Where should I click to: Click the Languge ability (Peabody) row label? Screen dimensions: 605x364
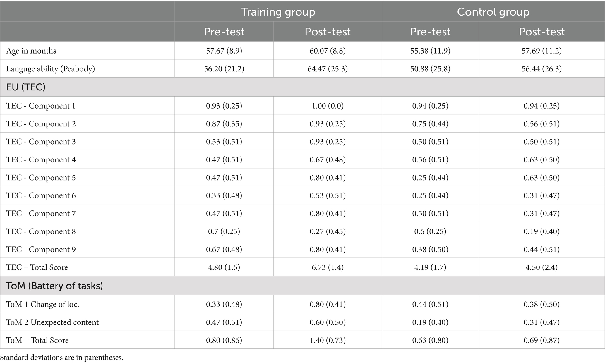tap(50, 69)
